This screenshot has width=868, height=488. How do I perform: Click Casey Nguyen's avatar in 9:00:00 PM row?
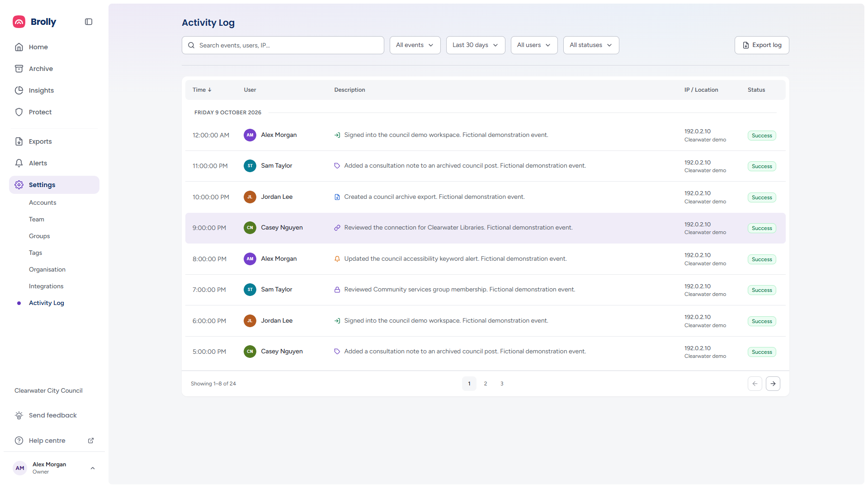pyautogui.click(x=250, y=228)
